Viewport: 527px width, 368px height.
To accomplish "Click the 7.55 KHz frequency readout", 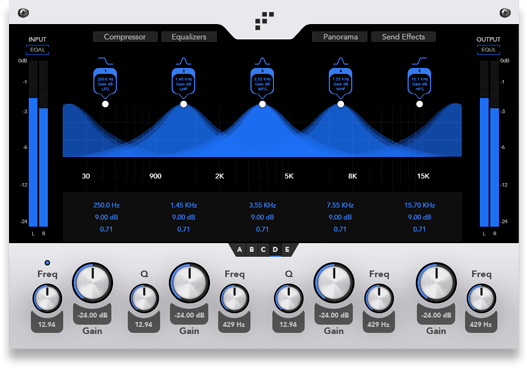I will (340, 205).
